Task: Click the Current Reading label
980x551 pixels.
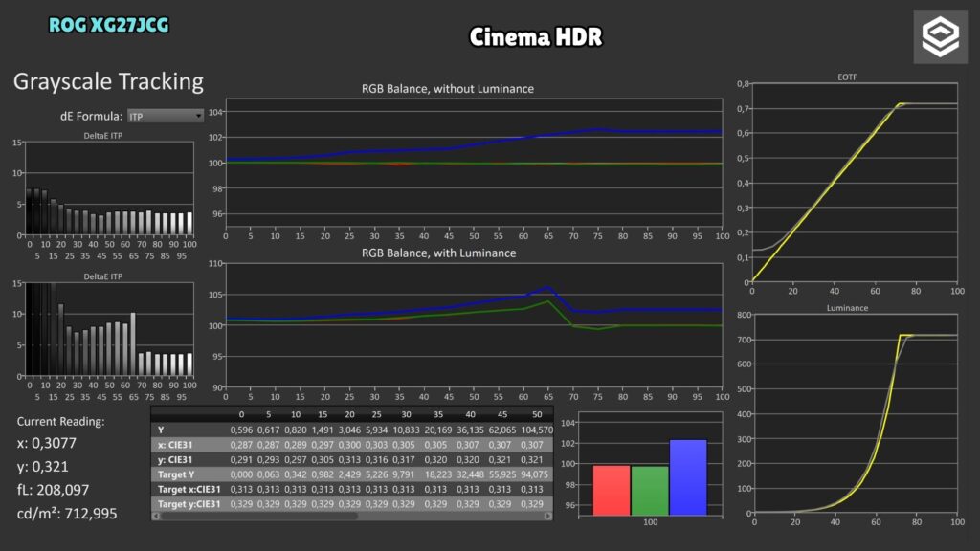Action: point(60,422)
